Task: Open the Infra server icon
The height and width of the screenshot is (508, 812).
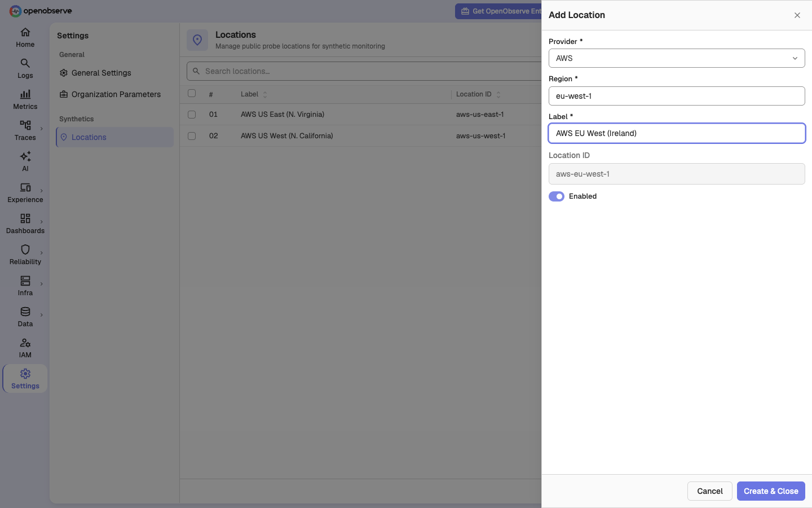Action: tap(25, 281)
